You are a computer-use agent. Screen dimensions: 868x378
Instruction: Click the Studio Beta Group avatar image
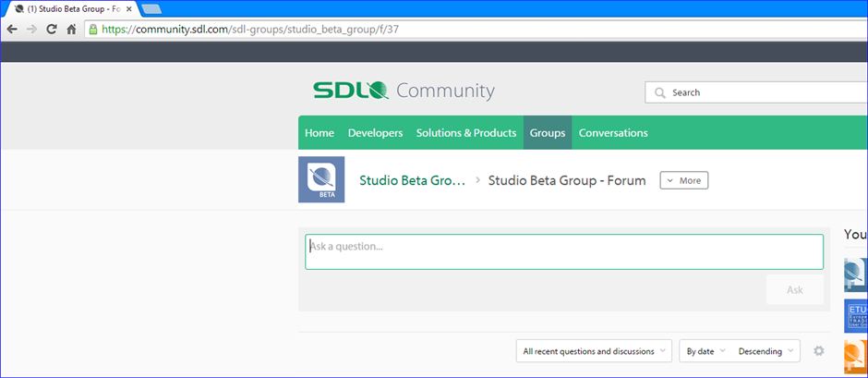point(321,179)
